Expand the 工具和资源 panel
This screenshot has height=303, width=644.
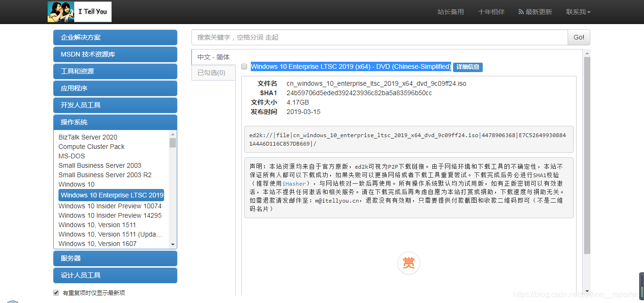click(x=115, y=71)
